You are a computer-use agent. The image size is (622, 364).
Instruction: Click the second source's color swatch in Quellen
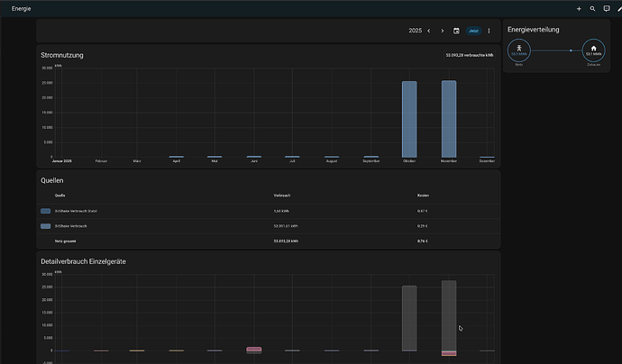click(46, 226)
